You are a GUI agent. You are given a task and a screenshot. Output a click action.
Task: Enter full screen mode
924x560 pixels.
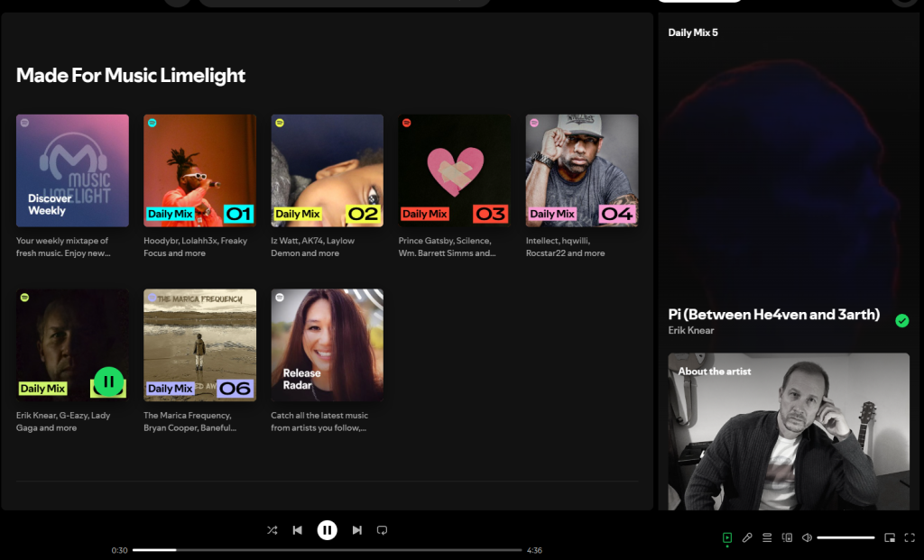(910, 537)
